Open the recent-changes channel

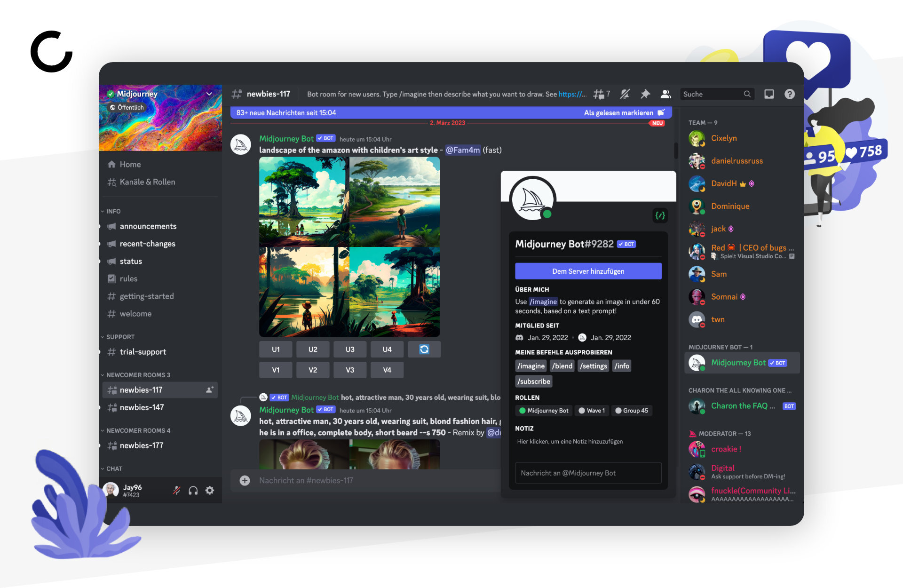[160, 244]
